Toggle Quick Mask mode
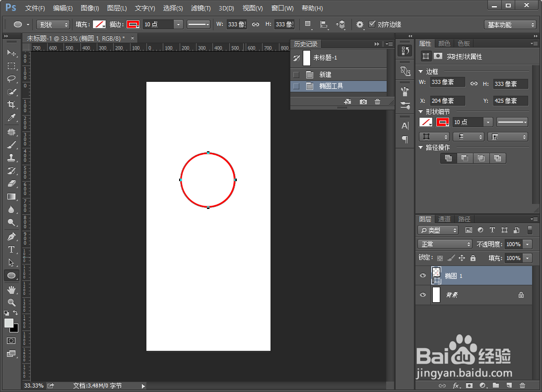The width and height of the screenshot is (542, 392). [11, 341]
